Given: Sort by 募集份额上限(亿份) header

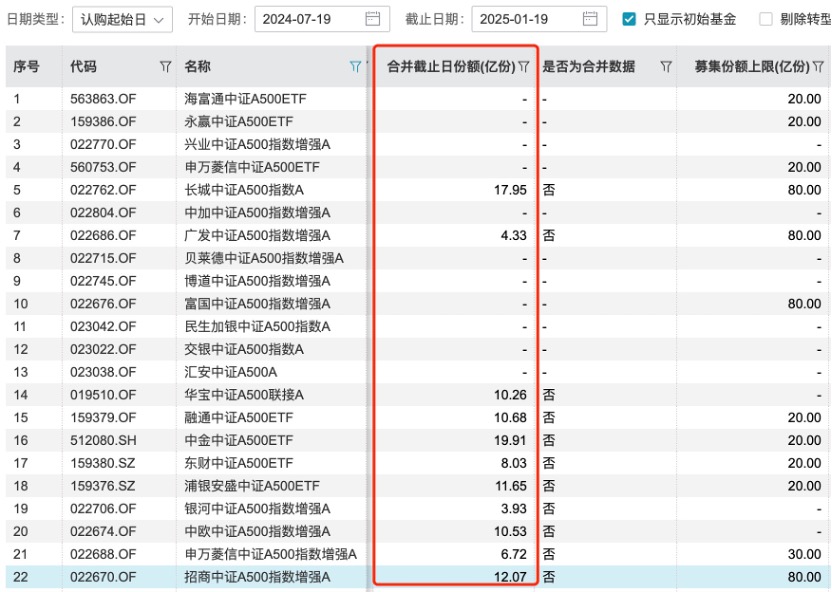Looking at the screenshot, I should 752,66.
